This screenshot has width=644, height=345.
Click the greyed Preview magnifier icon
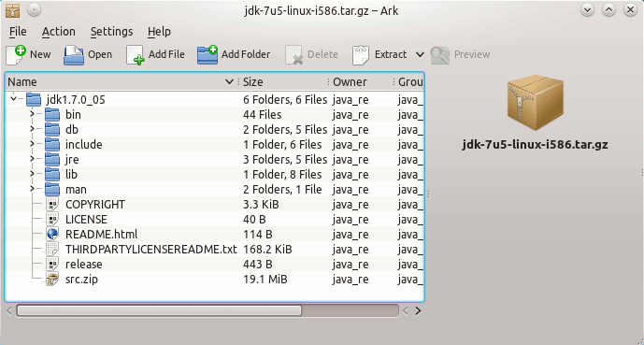pos(440,54)
